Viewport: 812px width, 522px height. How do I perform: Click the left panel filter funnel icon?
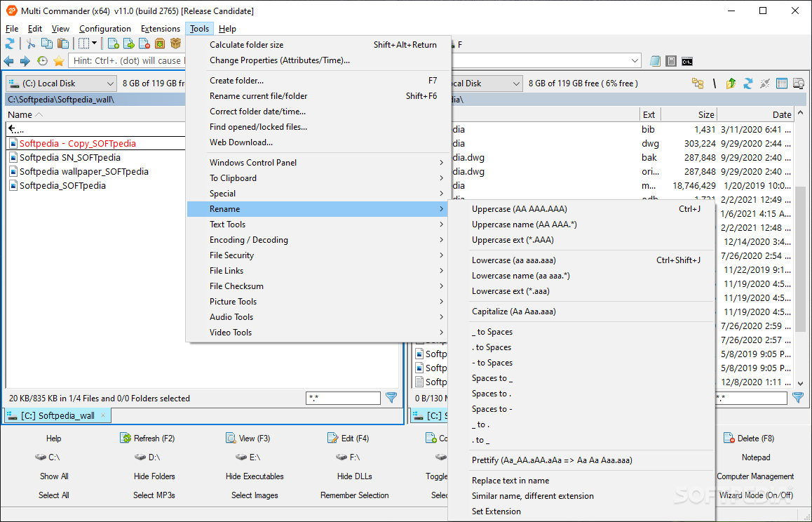point(391,398)
